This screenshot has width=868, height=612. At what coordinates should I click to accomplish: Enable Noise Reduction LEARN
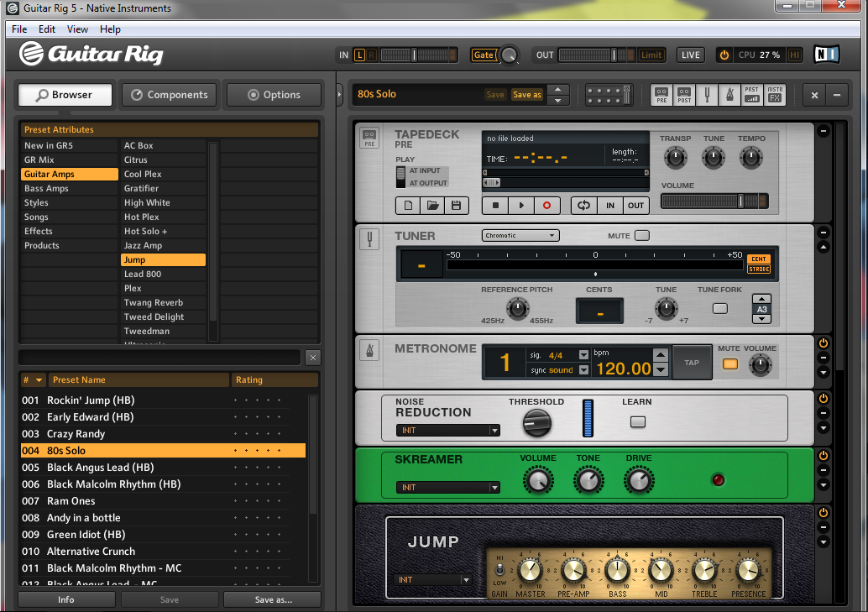click(x=638, y=422)
